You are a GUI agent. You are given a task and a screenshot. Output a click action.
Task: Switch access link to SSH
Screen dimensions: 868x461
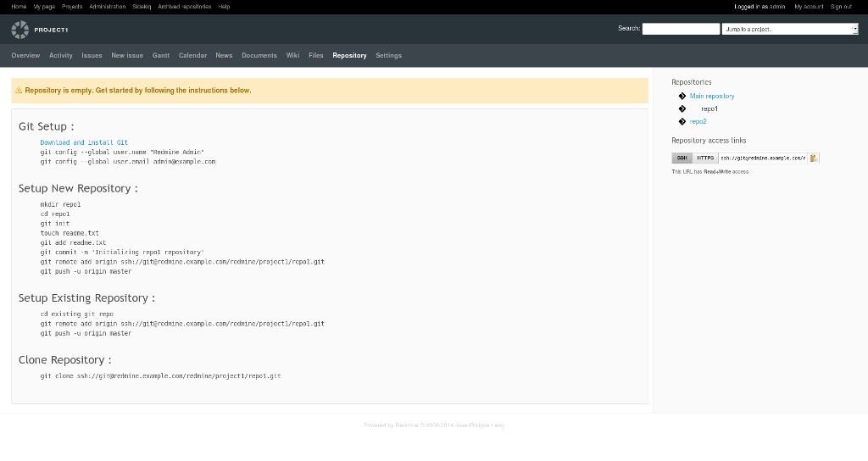coord(682,158)
